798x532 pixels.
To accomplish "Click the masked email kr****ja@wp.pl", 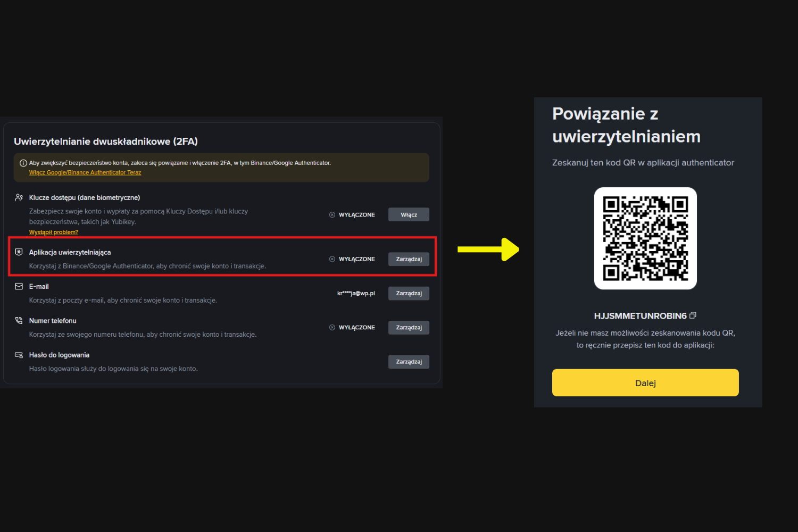I will click(x=356, y=293).
